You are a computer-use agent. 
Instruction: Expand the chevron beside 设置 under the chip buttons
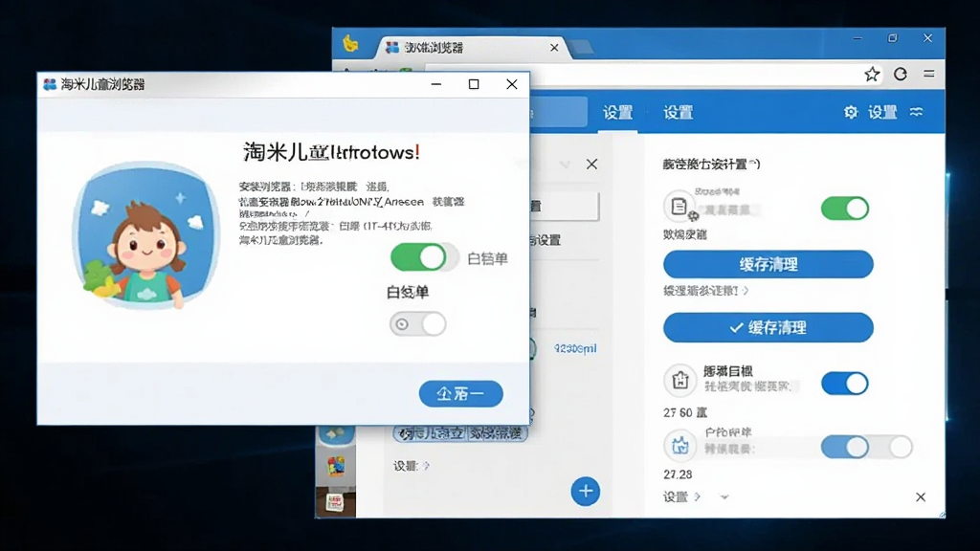click(x=426, y=466)
